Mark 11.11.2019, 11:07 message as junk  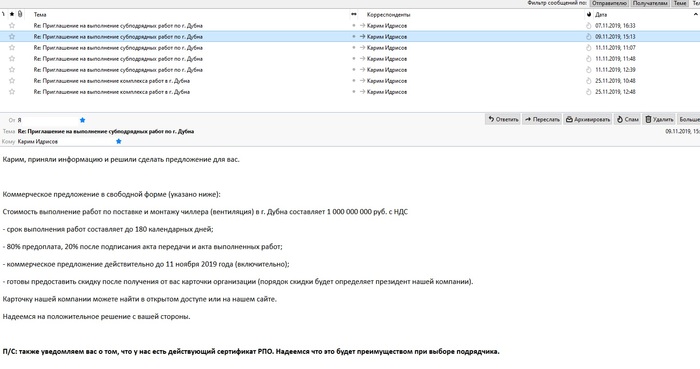point(588,47)
